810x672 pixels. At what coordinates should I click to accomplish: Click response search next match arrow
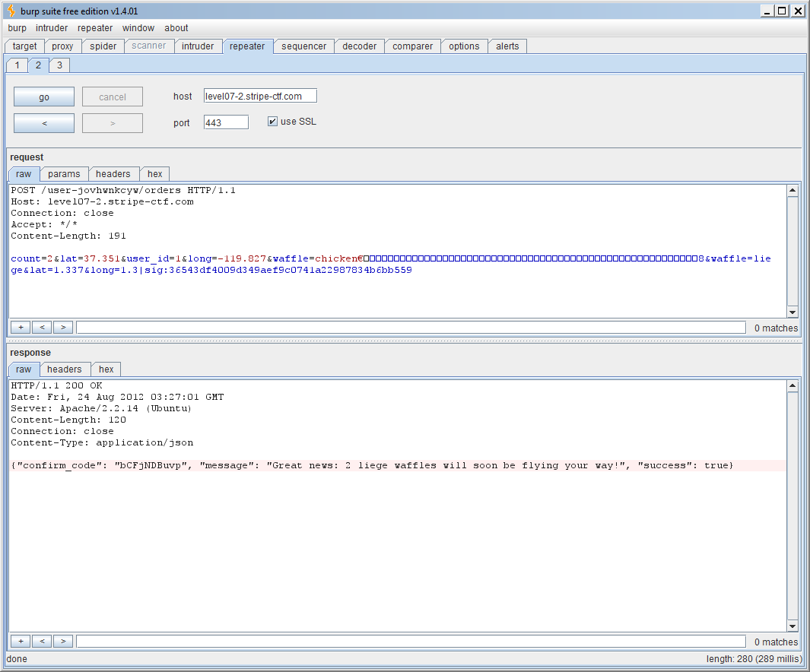coord(63,641)
